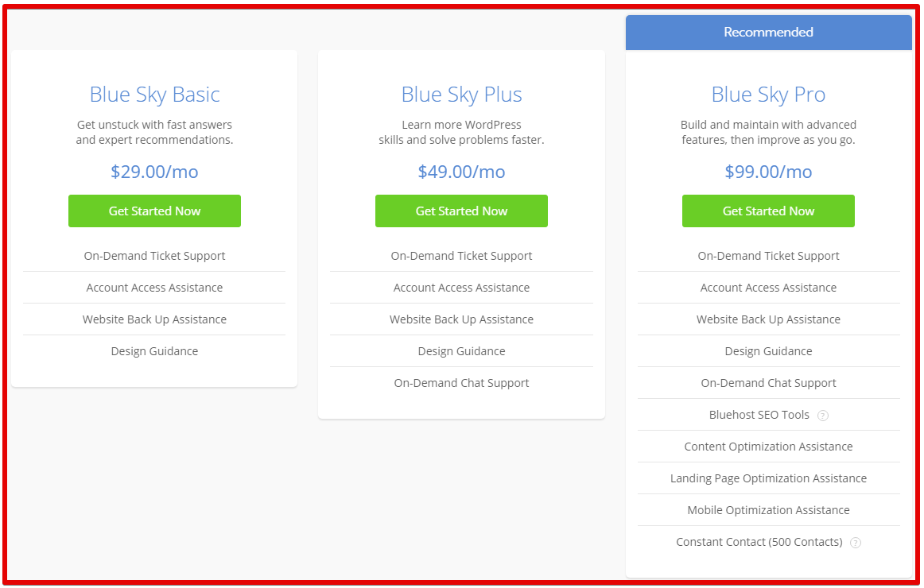Click the $29.00/mo price

click(x=154, y=172)
